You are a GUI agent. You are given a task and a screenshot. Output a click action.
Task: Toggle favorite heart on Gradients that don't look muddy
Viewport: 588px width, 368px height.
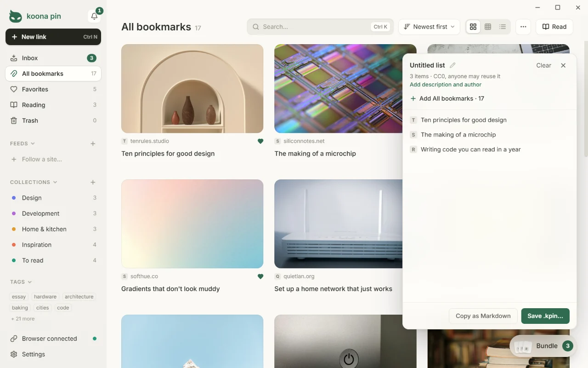260,276
